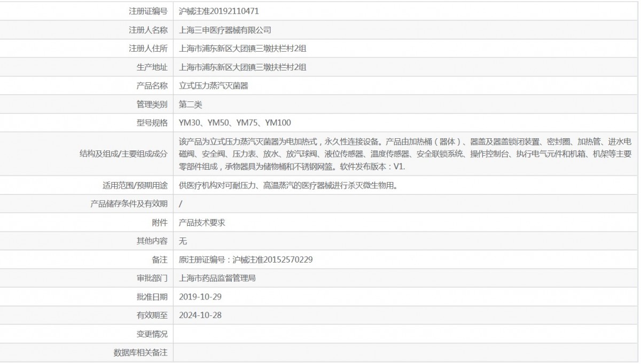
Task: Click the label 审批部门
Action: (x=152, y=279)
